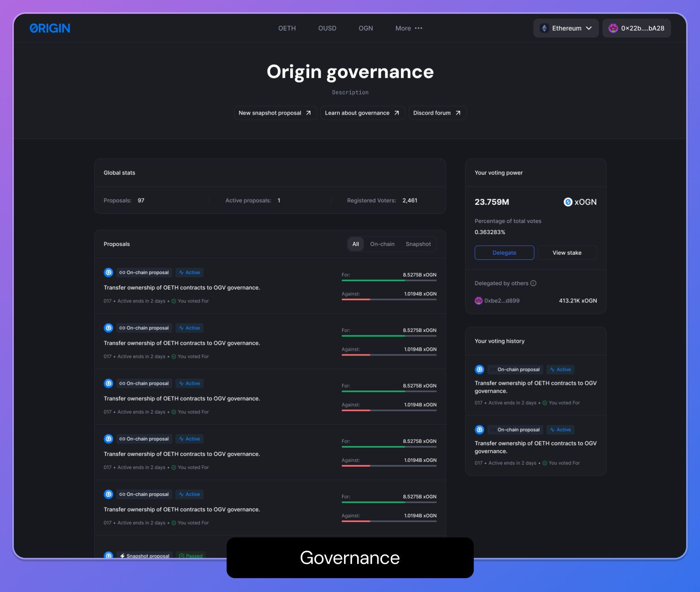The height and width of the screenshot is (592, 700).
Task: Expand the More menu
Action: click(409, 28)
